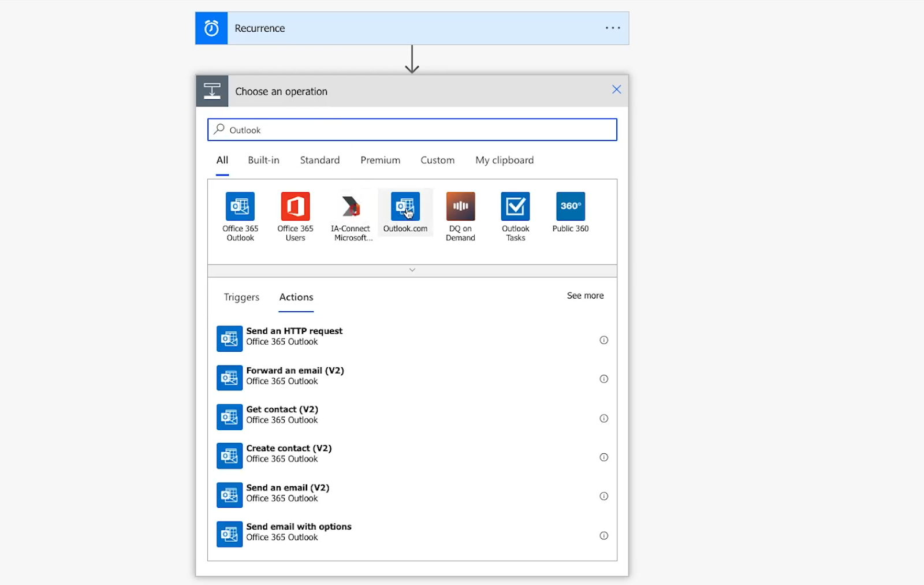
Task: Click Outlook icon beside Send email with options
Action: 229,534
